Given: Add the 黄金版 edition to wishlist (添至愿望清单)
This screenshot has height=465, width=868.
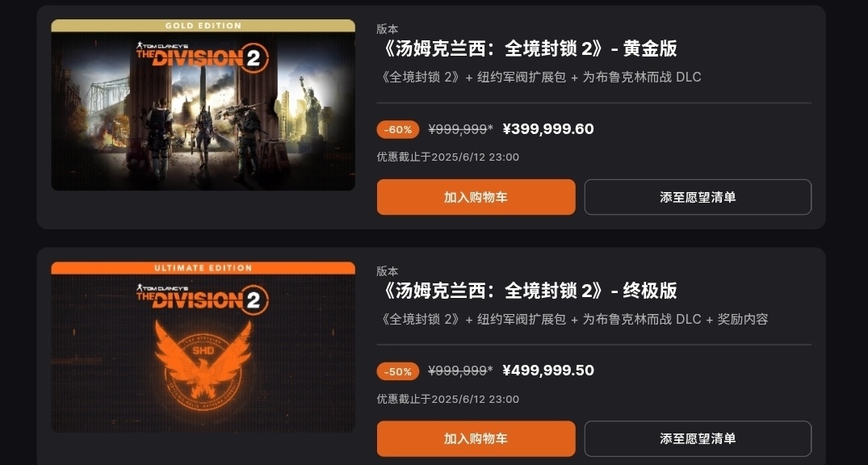Looking at the screenshot, I should click(698, 197).
